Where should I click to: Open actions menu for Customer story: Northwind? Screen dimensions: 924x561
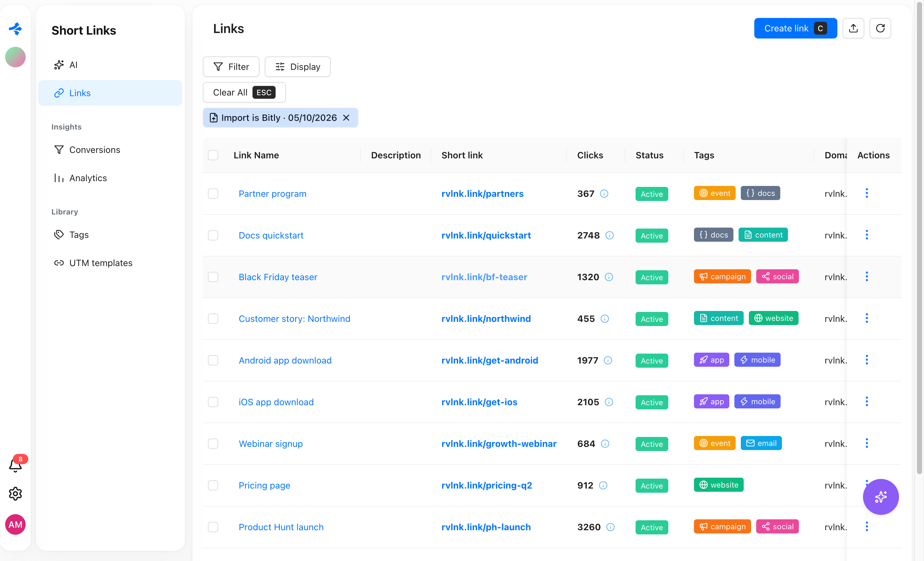click(x=867, y=318)
